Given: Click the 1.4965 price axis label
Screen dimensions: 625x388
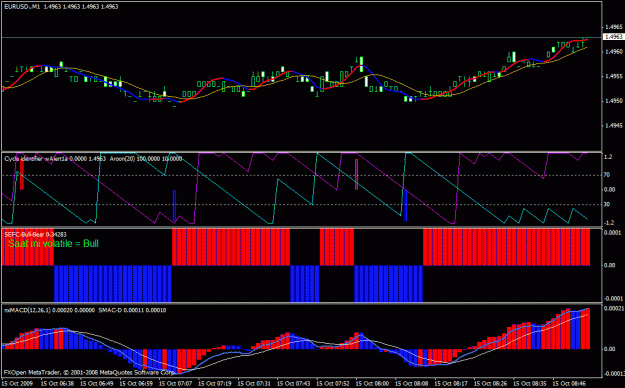Looking at the screenshot, I should click(x=613, y=27).
